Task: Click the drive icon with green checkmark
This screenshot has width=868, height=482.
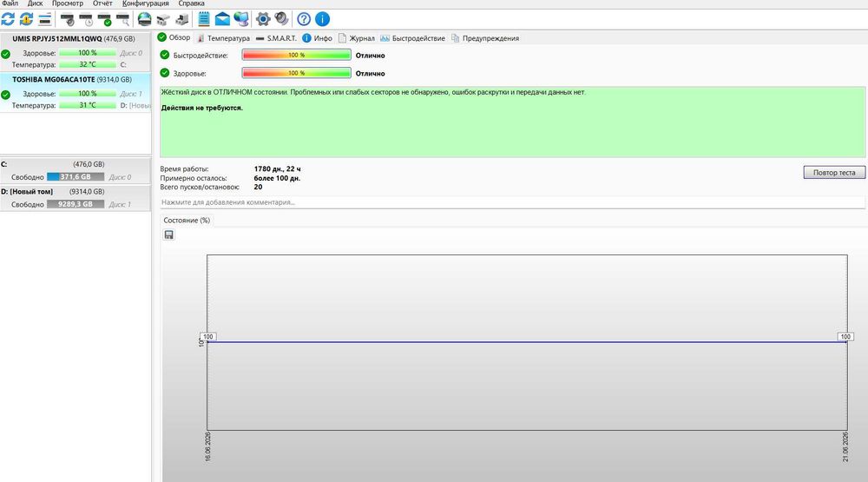Action: click(105, 20)
